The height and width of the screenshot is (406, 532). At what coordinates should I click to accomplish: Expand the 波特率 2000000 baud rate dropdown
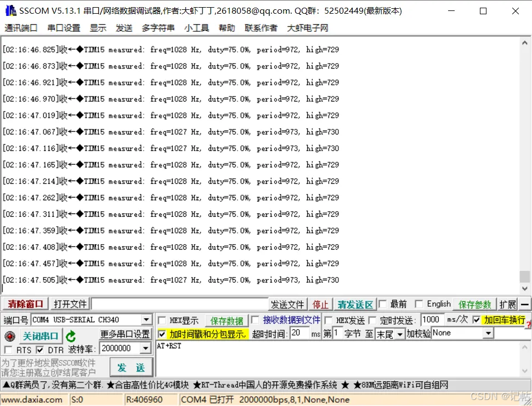[x=145, y=348]
